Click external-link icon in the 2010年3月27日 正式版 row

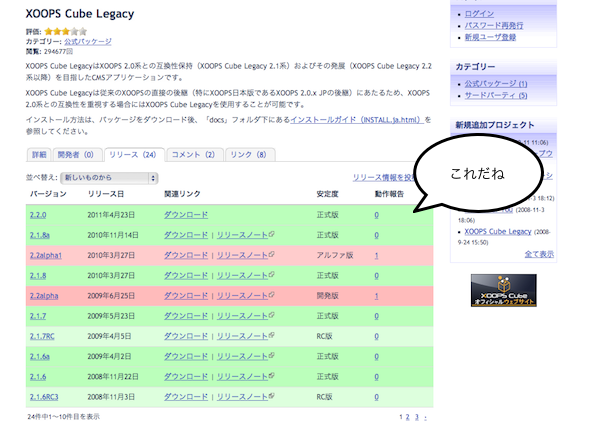point(271,274)
